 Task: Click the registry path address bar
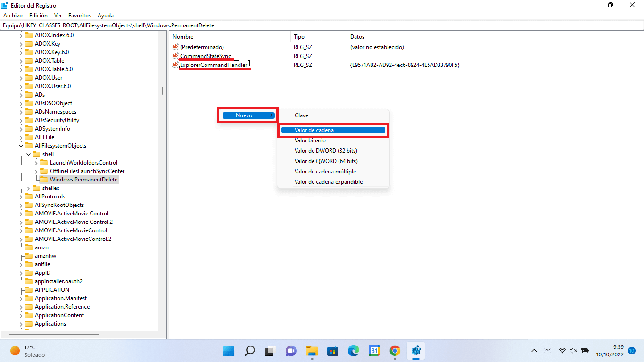[322, 25]
